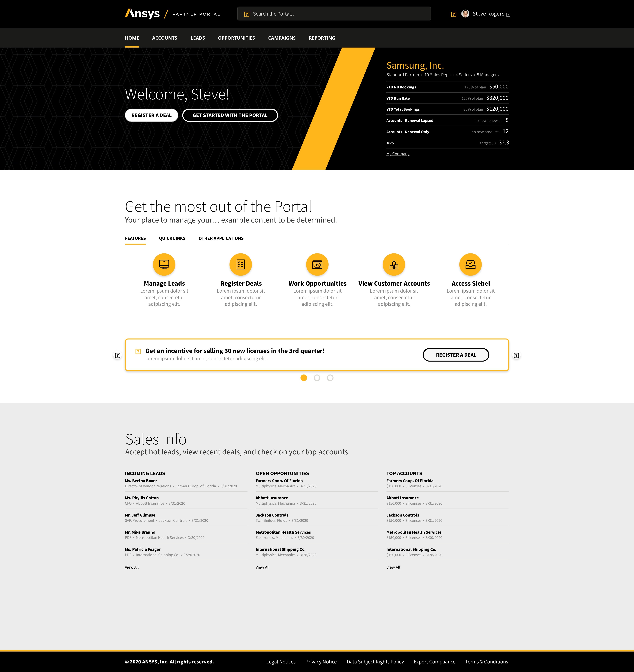634x672 pixels.
Task: Expand the Steve Rogers user menu arrow
Action: [x=508, y=15]
